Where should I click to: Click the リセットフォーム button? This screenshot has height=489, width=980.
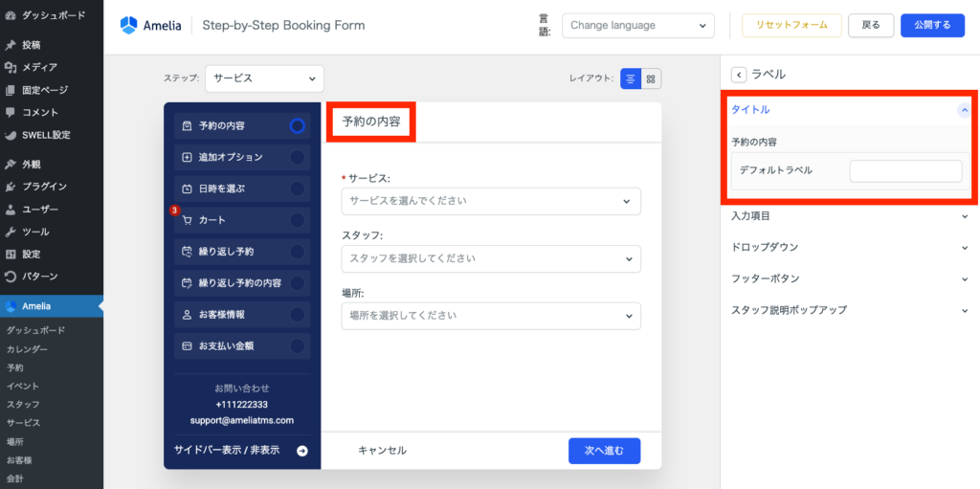pos(791,26)
